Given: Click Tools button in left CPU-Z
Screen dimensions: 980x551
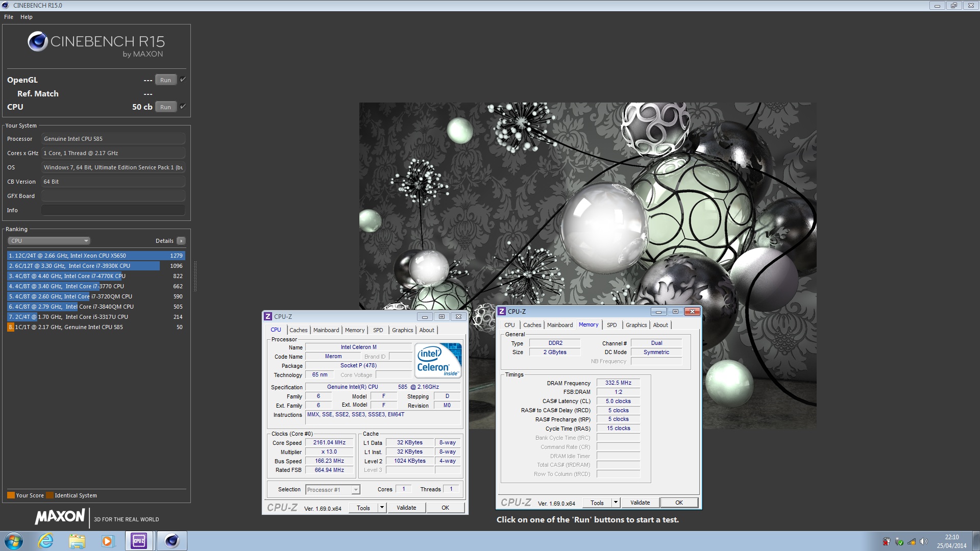Looking at the screenshot, I should (363, 508).
